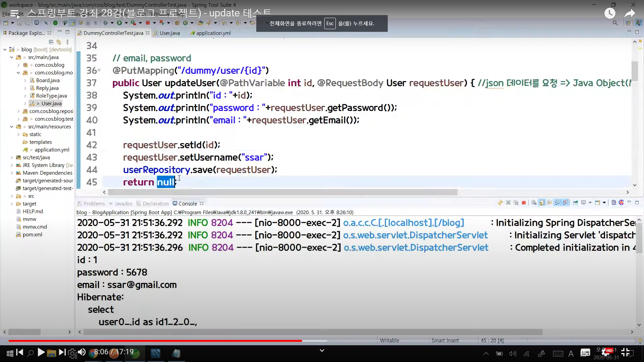Click the Clear Console icon
This screenshot has width=644, height=362.
534,202
